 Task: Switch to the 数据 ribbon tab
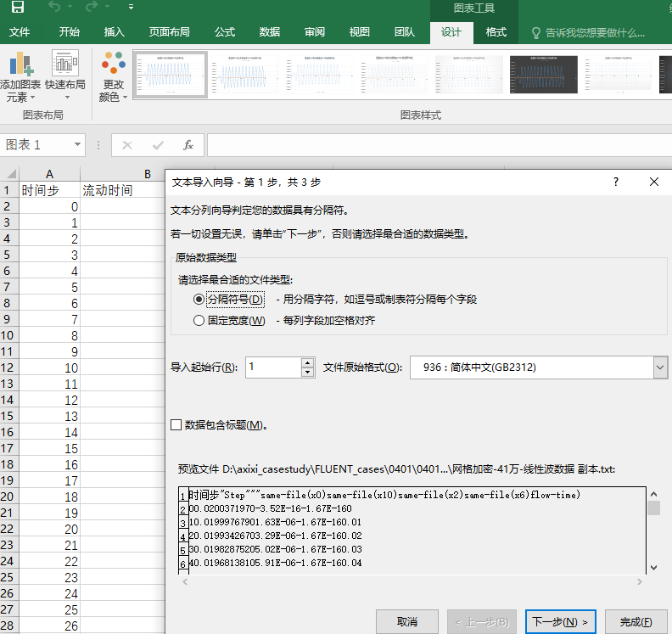(x=270, y=32)
